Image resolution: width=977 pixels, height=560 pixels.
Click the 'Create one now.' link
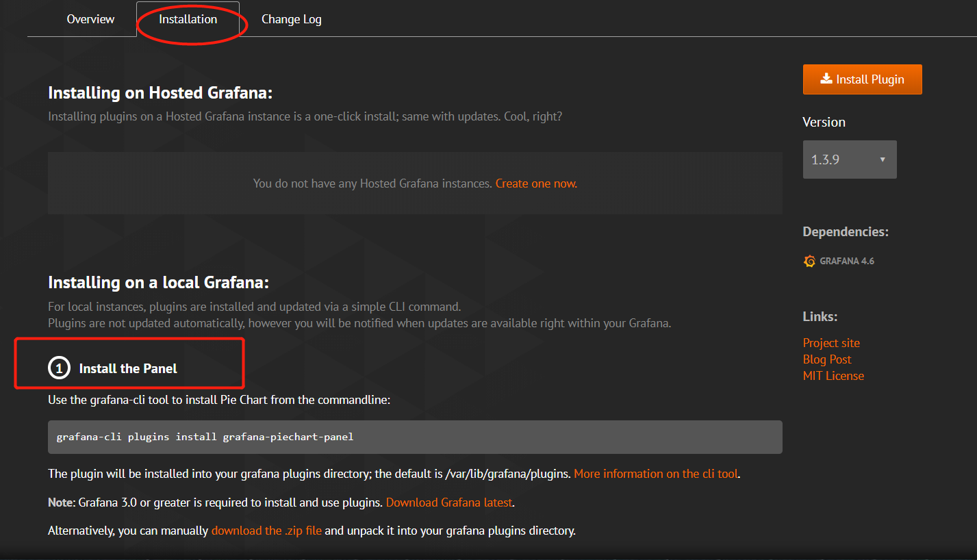coord(536,183)
